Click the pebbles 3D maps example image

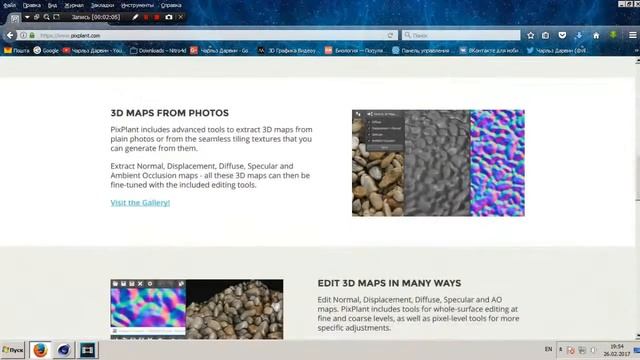(x=438, y=163)
